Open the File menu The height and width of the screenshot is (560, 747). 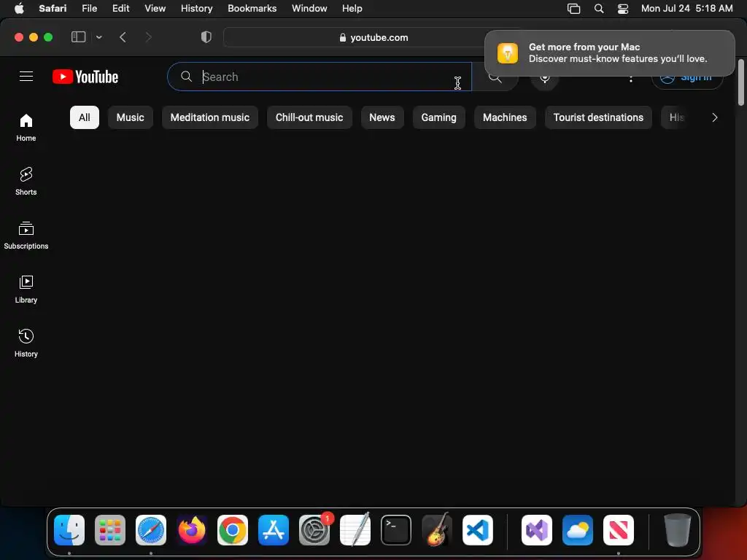89,9
